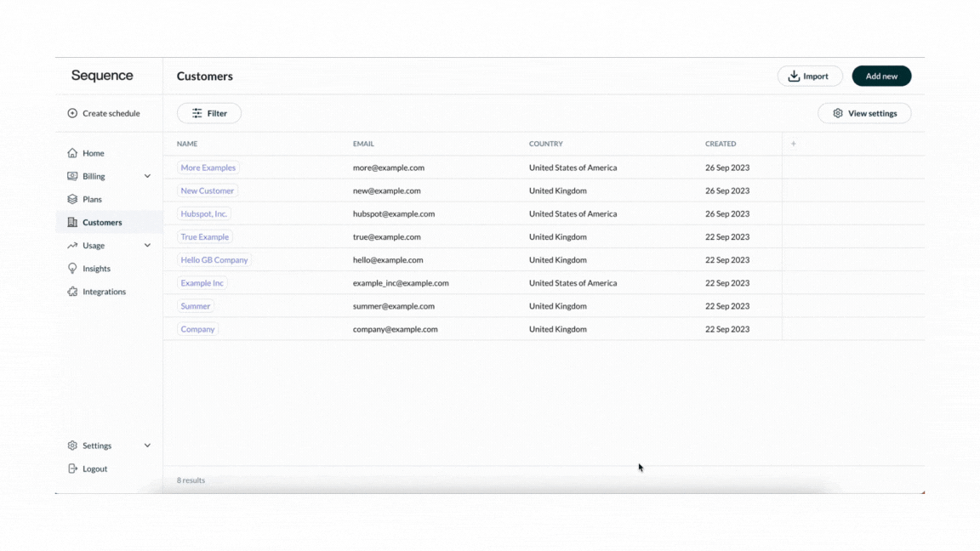
Task: Click the gear icon inside View settings
Action: click(x=837, y=112)
